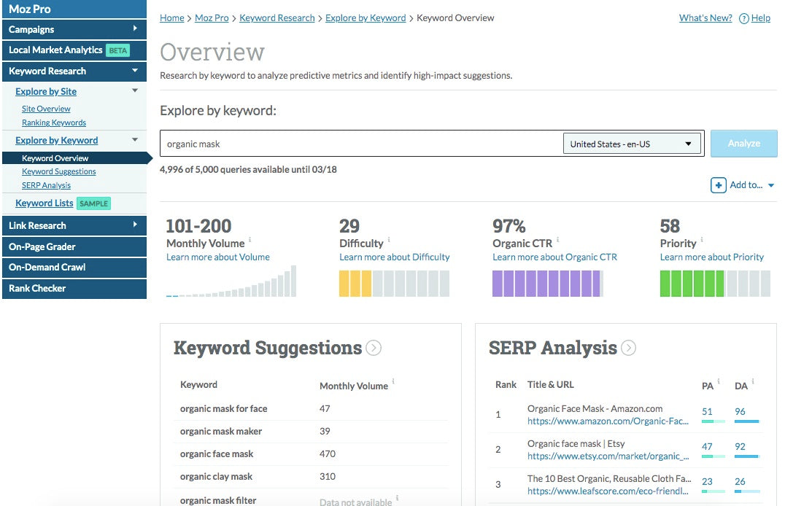The width and height of the screenshot is (812, 506).
Task: Expand the Link Research menu arrow
Action: (135, 225)
